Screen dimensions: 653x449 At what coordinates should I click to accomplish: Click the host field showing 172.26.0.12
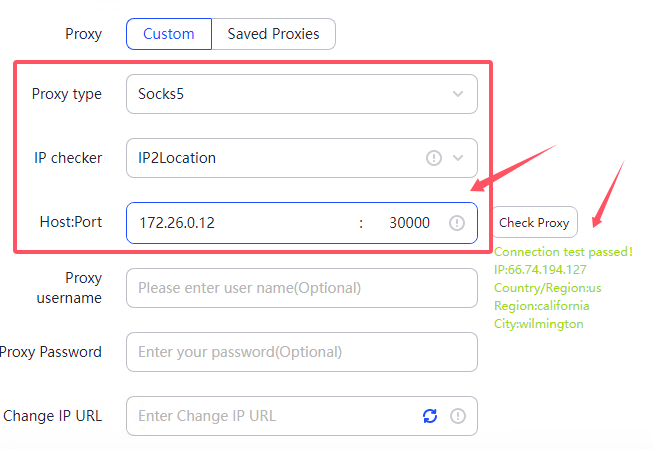pos(240,223)
